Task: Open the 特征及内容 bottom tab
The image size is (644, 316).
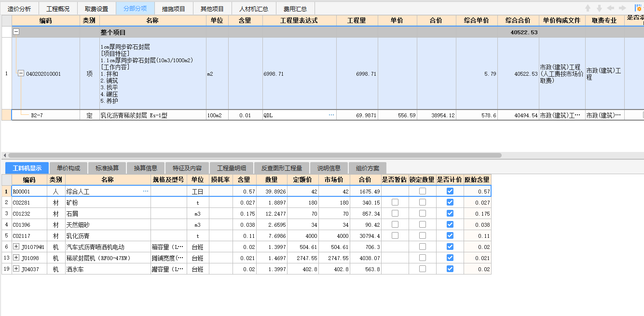Action: point(187,168)
